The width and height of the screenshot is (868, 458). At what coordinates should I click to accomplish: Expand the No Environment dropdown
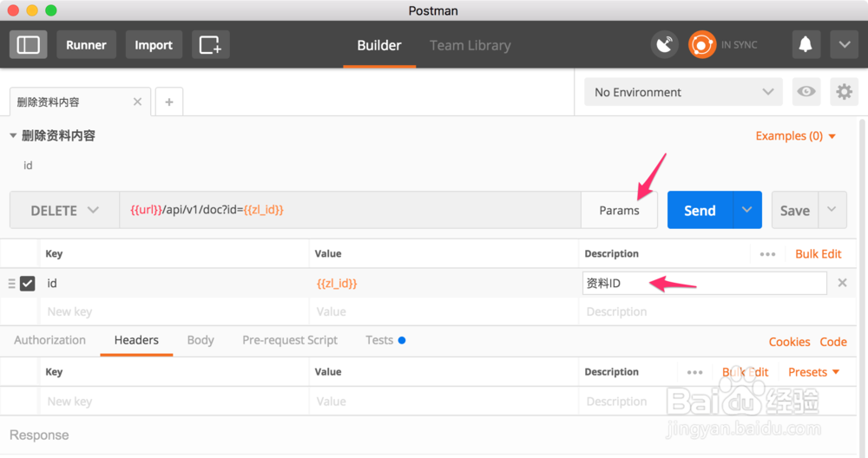pyautogui.click(x=683, y=92)
